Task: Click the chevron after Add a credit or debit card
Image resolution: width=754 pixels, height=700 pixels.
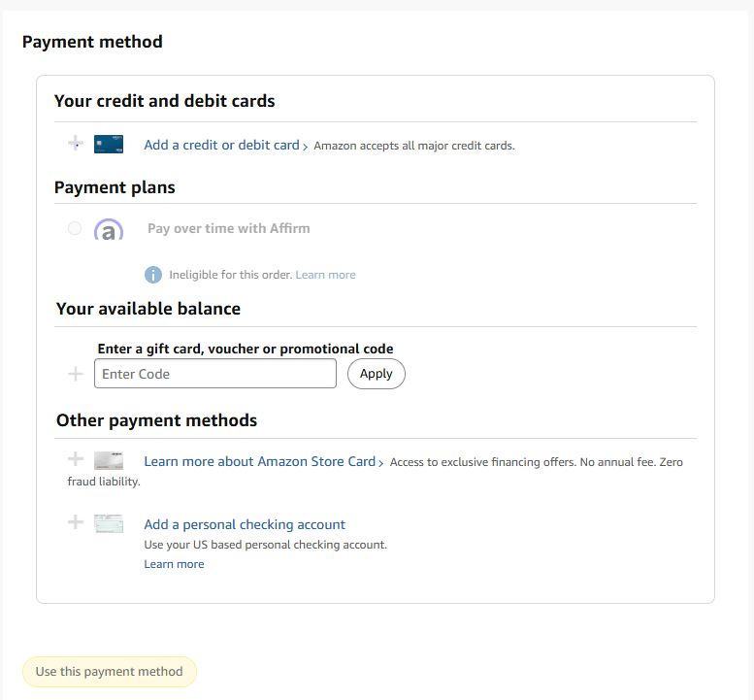Action: 306,147
